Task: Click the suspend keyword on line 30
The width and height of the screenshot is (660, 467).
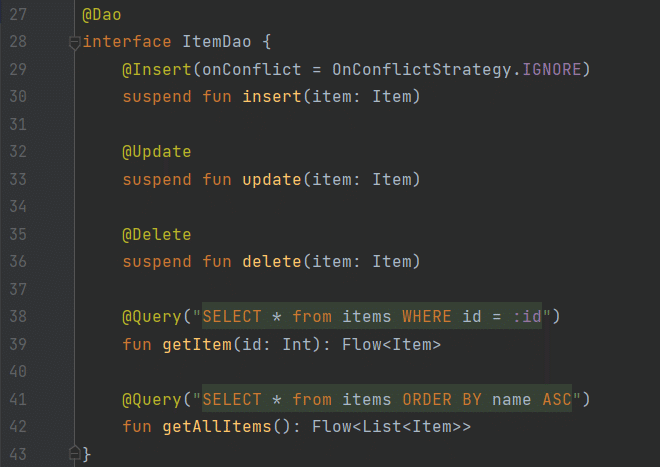Action: (x=157, y=97)
